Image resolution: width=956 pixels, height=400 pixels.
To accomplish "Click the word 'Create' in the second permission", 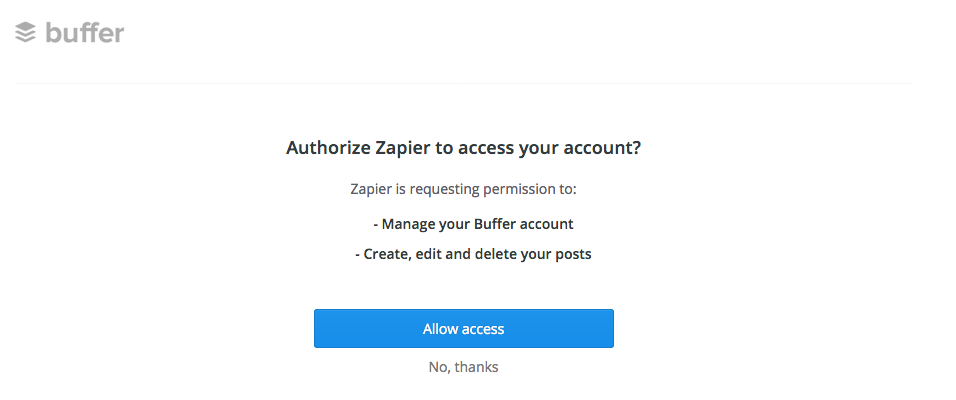I will point(386,254).
